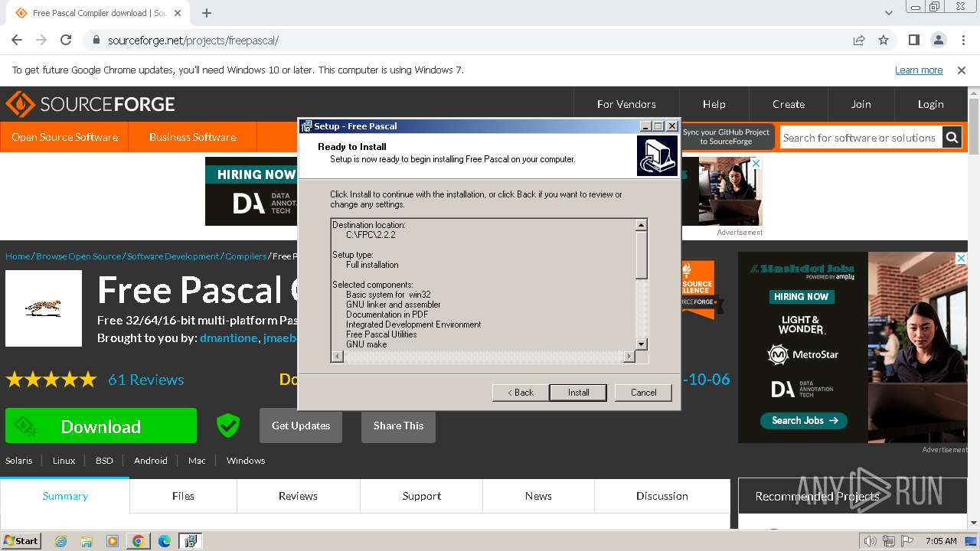Switch to the Support tab

pos(422,496)
